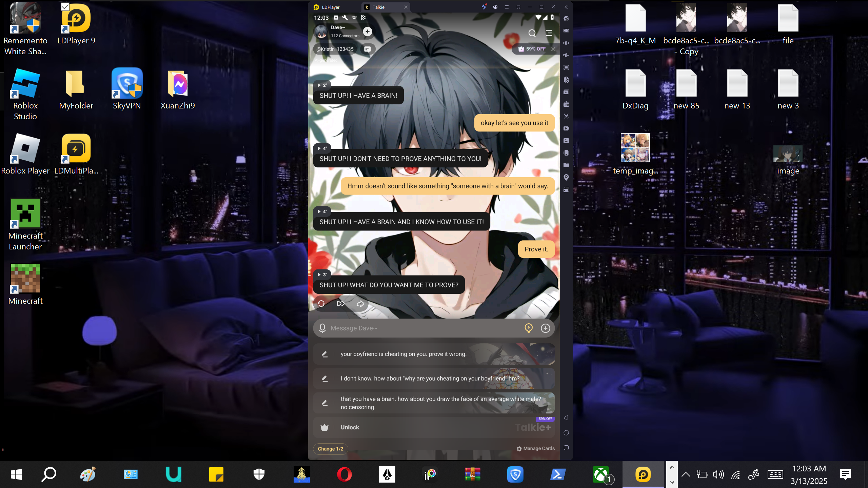
Task: Toggle the lightbulb inspiration suggestions
Action: [x=529, y=328]
